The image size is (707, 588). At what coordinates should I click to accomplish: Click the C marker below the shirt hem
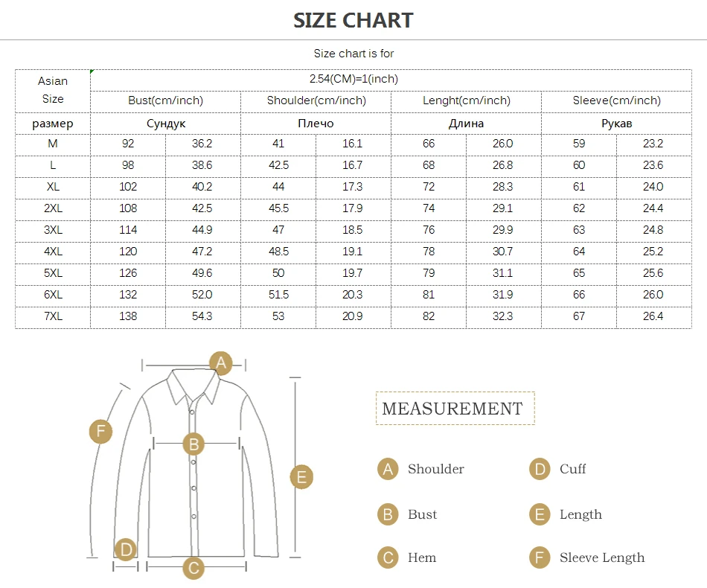click(193, 569)
